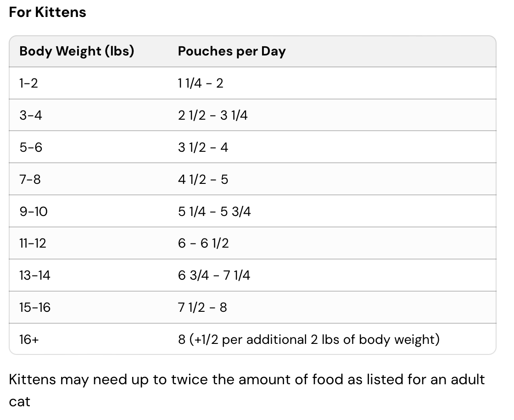Image resolution: width=514 pixels, height=420 pixels.
Task: Click the 'Body Weight (lbs)' column header
Action: pyautogui.click(x=77, y=51)
